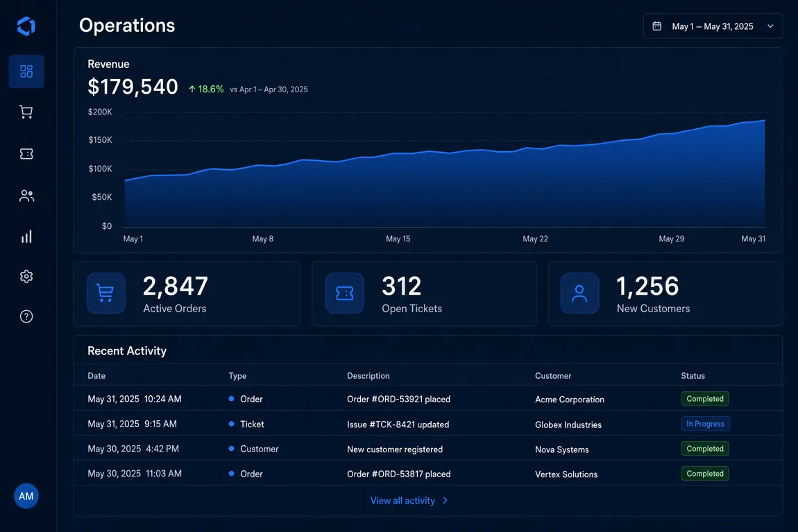Image resolution: width=798 pixels, height=532 pixels.
Task: Sort by the Description column header
Action: (368, 376)
